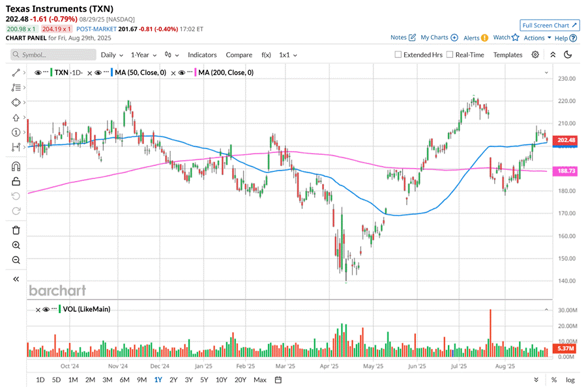588x390 pixels.
Task: Switch to dark mode
Action: tap(568, 55)
